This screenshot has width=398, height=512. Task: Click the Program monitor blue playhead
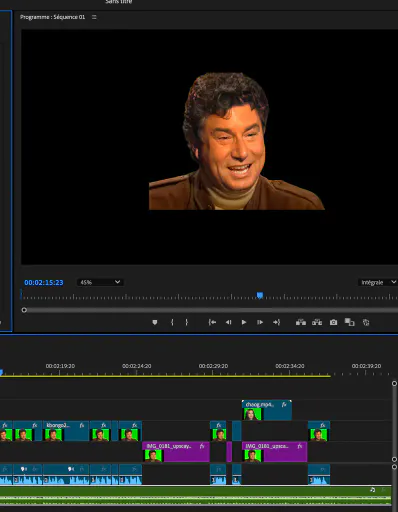click(x=260, y=295)
